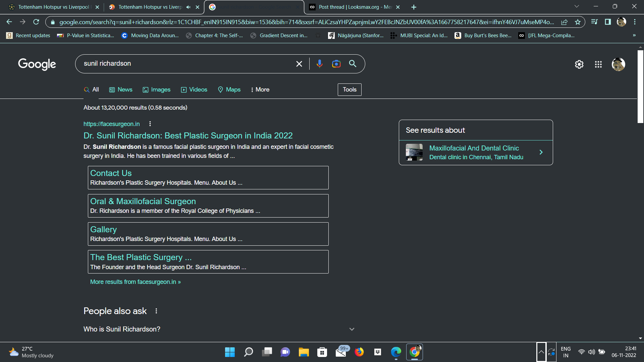Viewport: 644px width, 362px height.
Task: Open clock and date 06-11-2022
Action: [624, 352]
